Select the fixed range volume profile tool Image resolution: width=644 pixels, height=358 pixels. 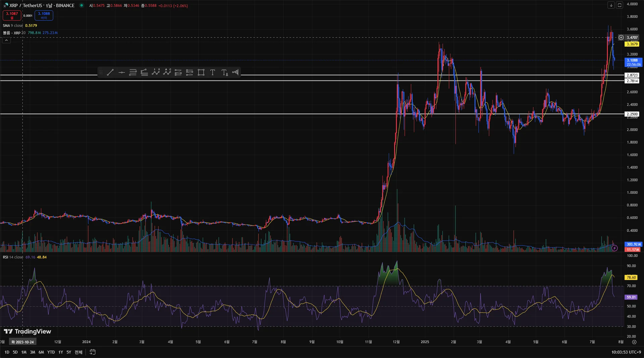pos(235,72)
